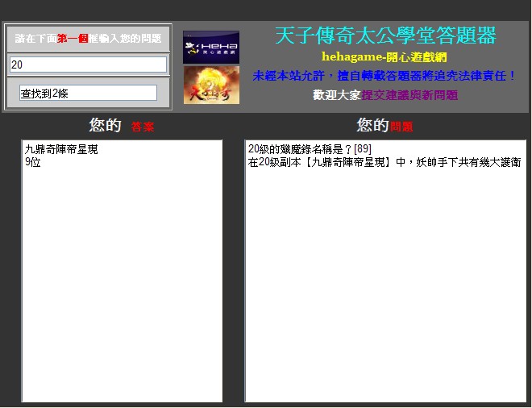Click the title 天子傳奇太公學堂答題器
The height and width of the screenshot is (408, 532).
pyautogui.click(x=385, y=35)
